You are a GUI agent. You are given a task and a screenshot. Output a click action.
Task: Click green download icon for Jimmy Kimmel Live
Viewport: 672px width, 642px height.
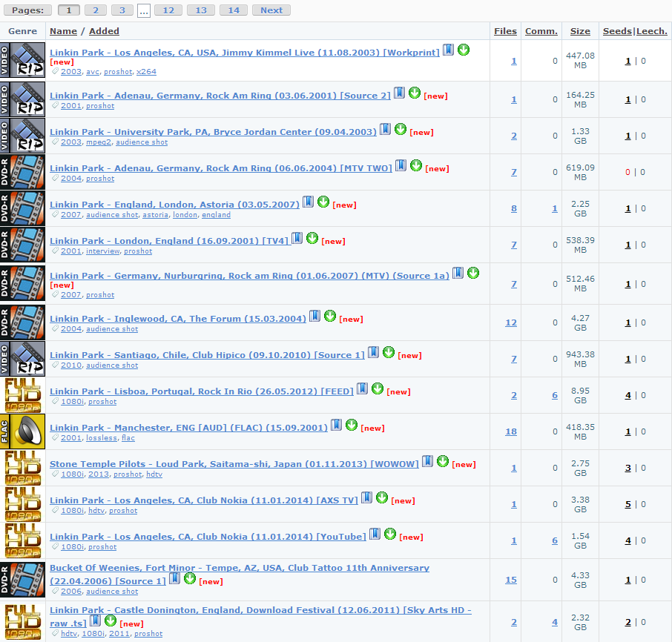coord(464,50)
